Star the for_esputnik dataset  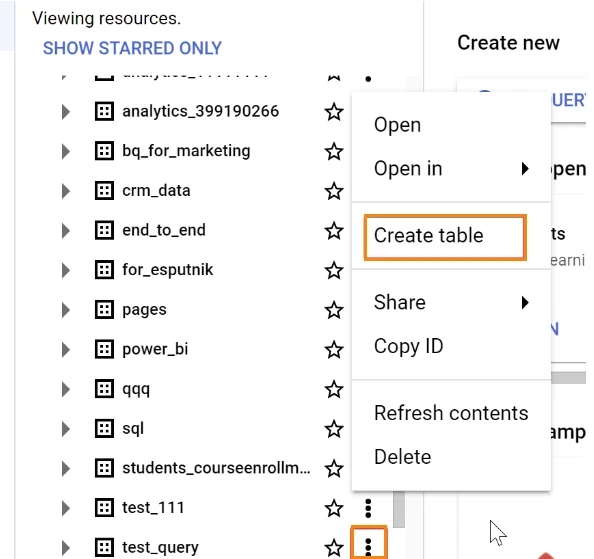[334, 270]
